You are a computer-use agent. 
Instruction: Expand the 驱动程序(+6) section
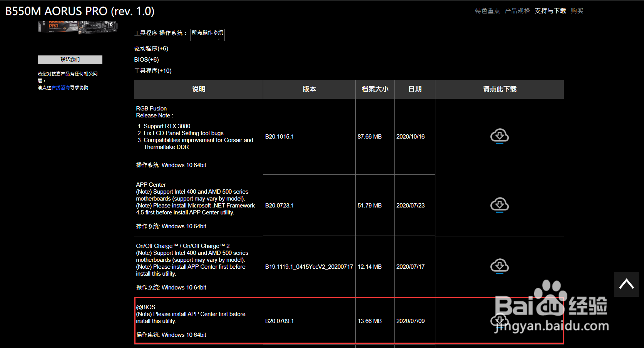click(151, 49)
